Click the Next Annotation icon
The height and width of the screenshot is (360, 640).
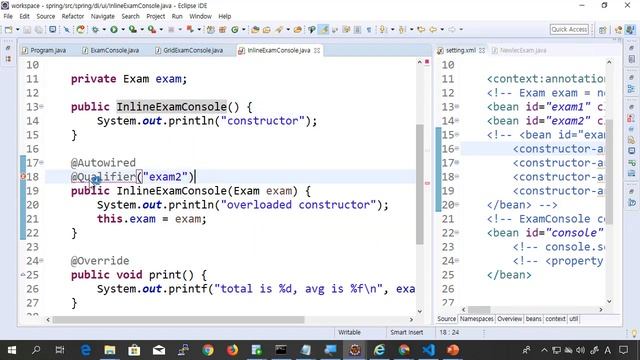point(383,29)
